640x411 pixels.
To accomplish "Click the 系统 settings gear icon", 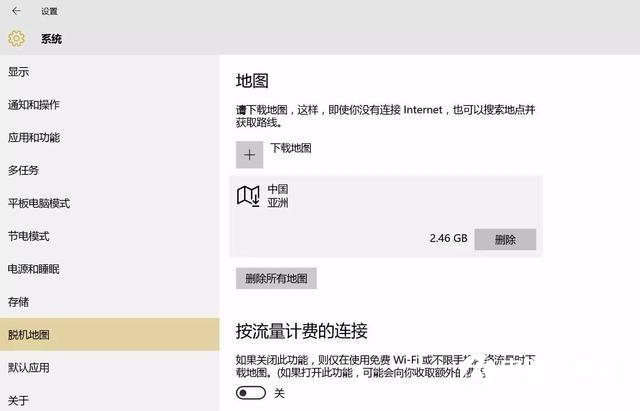I will click(16, 39).
